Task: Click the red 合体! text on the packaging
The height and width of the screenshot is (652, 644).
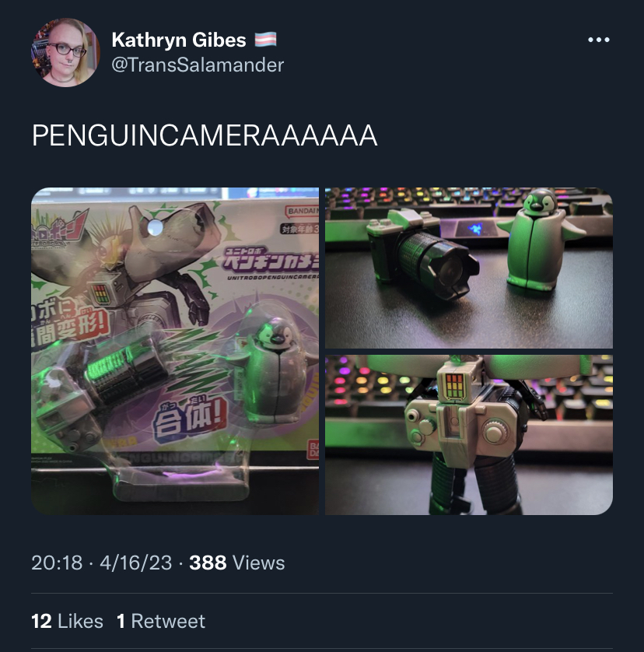Action: [x=190, y=419]
